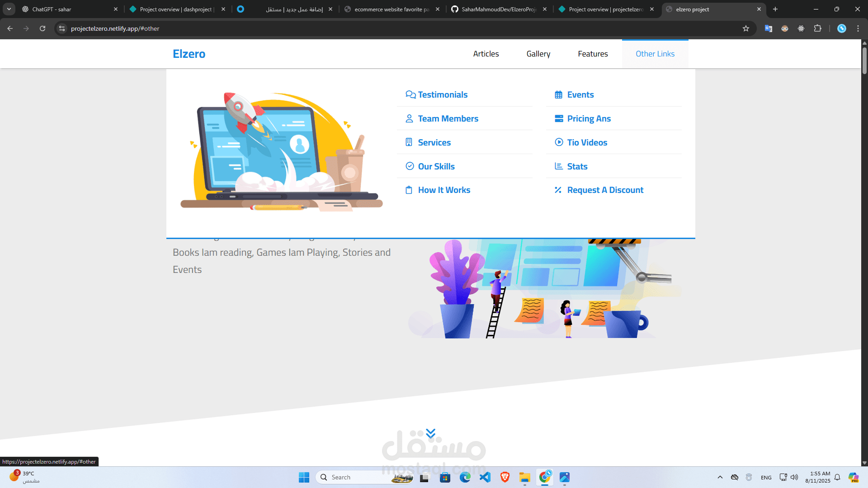The height and width of the screenshot is (488, 868).
Task: Open the Pricing Ans link
Action: coord(589,118)
